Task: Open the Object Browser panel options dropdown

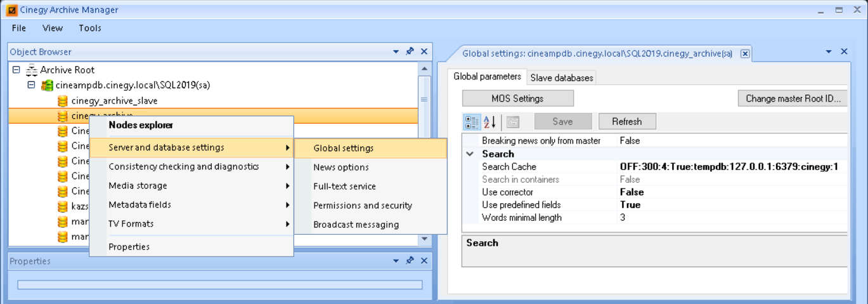Action: coord(396,51)
